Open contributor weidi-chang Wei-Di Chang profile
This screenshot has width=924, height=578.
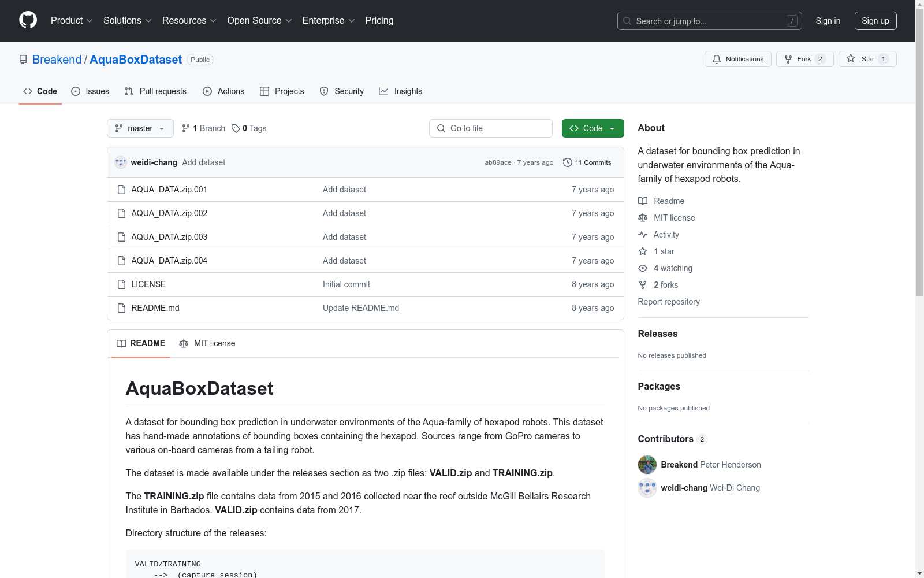pos(710,488)
